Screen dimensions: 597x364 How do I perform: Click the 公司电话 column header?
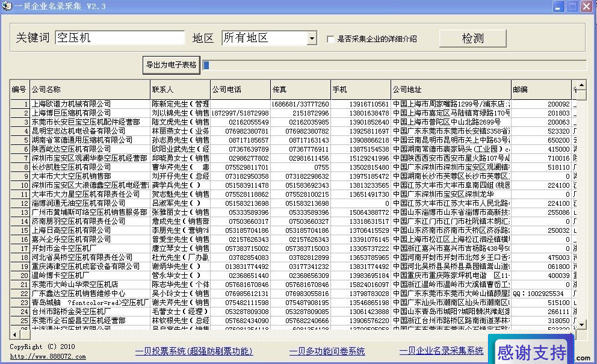click(240, 90)
